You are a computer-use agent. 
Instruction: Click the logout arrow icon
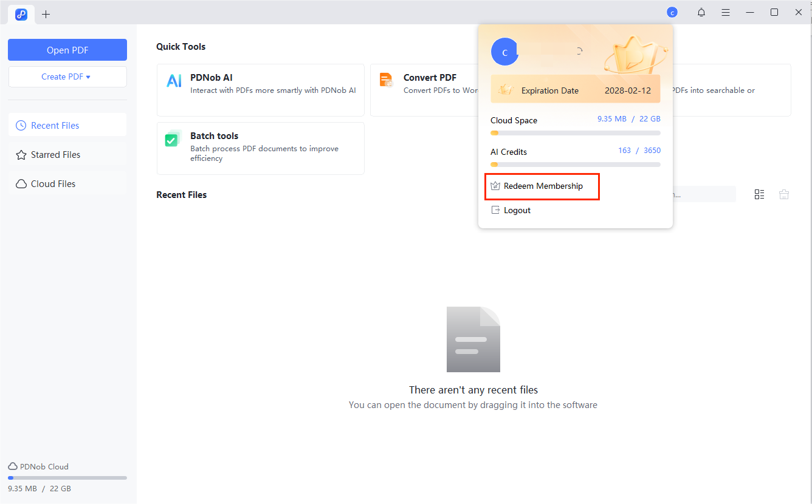pyautogui.click(x=495, y=210)
